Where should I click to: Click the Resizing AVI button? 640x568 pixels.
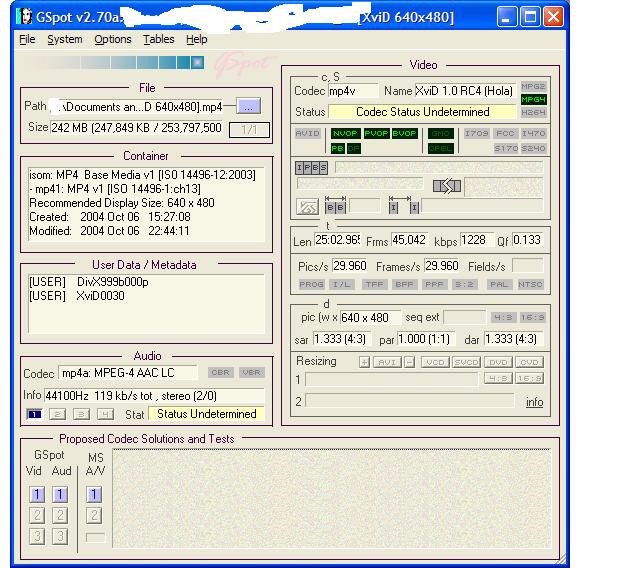pyautogui.click(x=387, y=362)
